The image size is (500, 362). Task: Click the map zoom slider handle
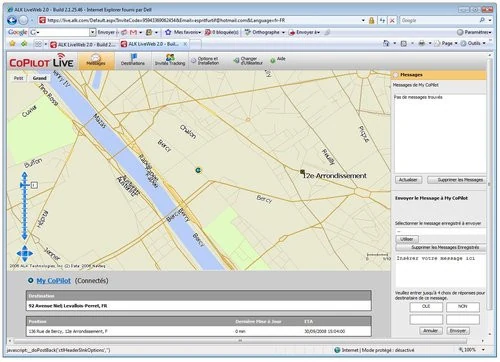(25, 185)
